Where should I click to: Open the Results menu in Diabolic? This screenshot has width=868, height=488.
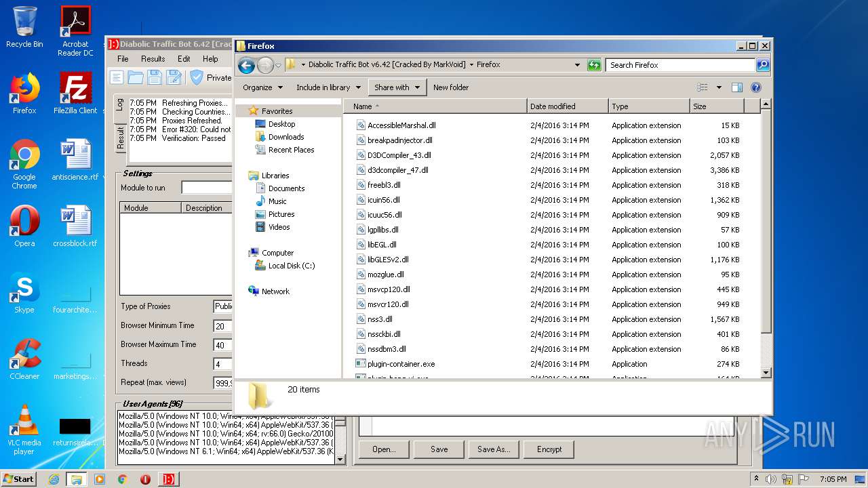[153, 59]
